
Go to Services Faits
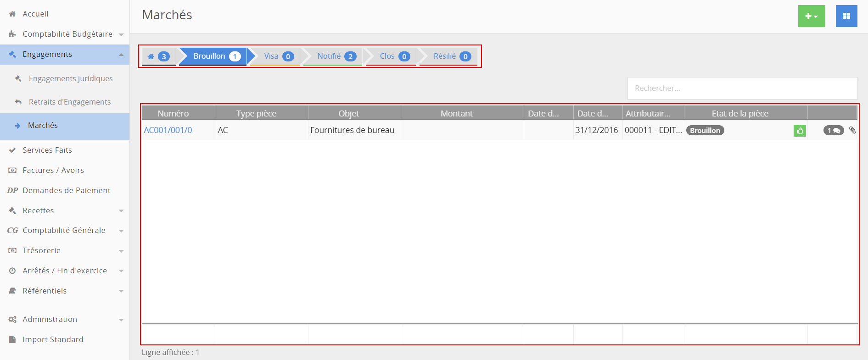(x=47, y=150)
